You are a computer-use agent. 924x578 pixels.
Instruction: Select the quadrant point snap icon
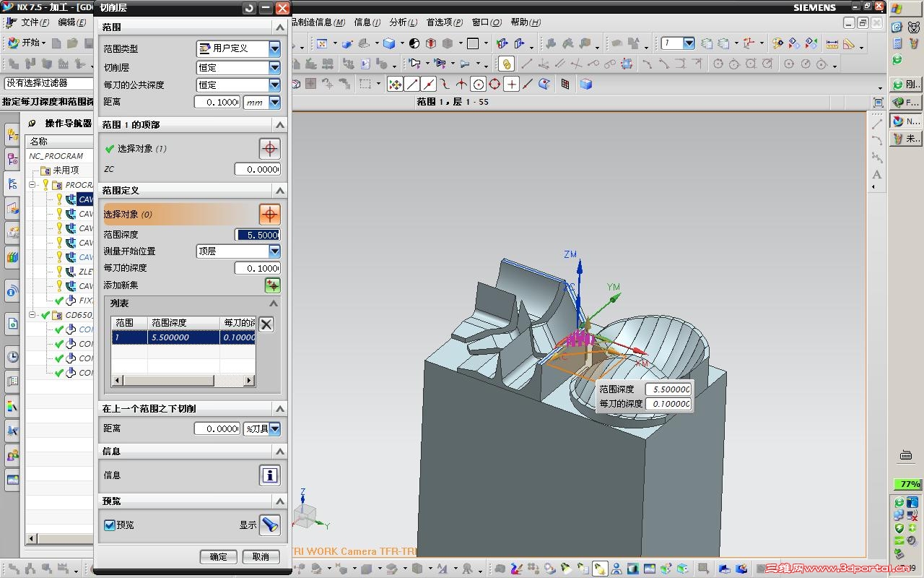tap(494, 85)
